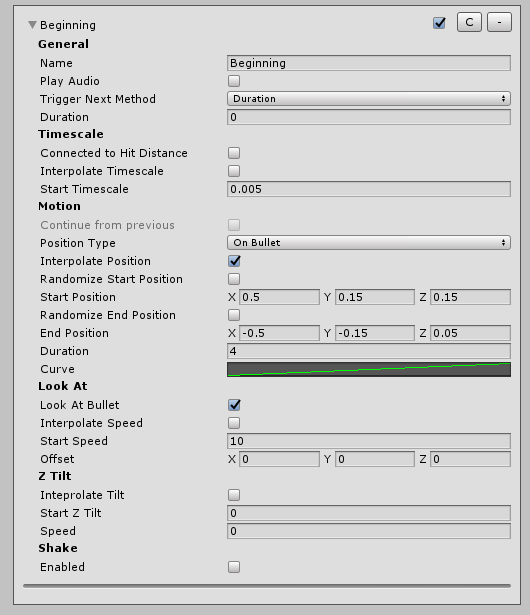The image size is (530, 615).
Task: Click the Start Z Tilt field
Action: pos(369,513)
